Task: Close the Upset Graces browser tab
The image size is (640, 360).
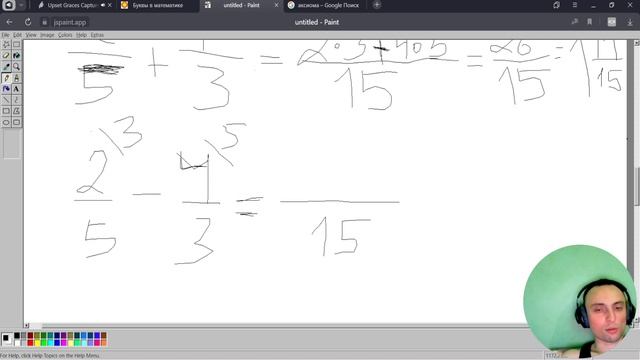Action: click(x=110, y=5)
